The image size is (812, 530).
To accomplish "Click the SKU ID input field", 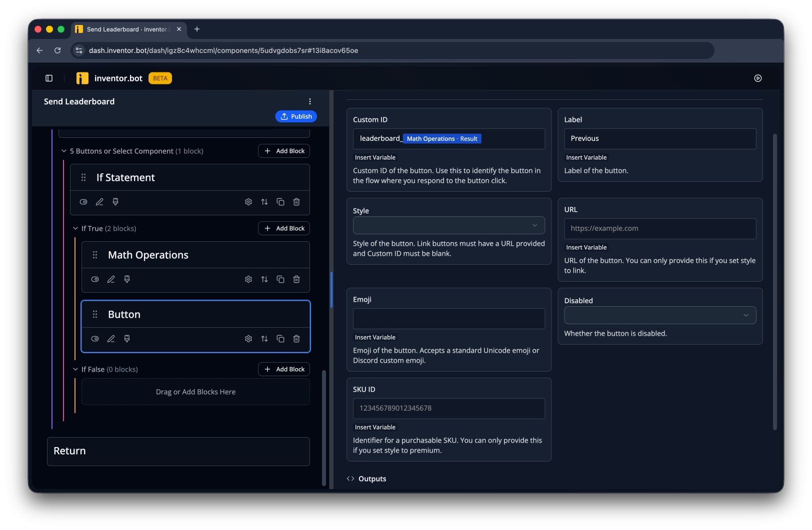I will coord(448,409).
